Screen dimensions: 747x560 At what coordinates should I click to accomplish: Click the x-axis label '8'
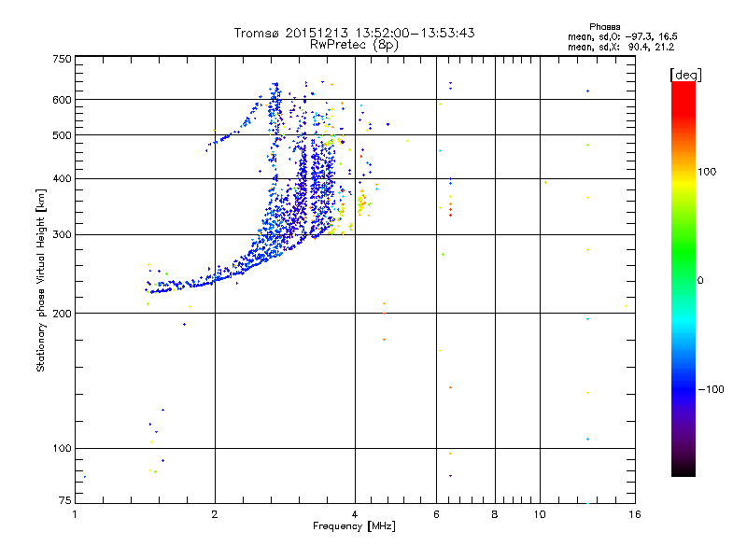click(x=495, y=514)
